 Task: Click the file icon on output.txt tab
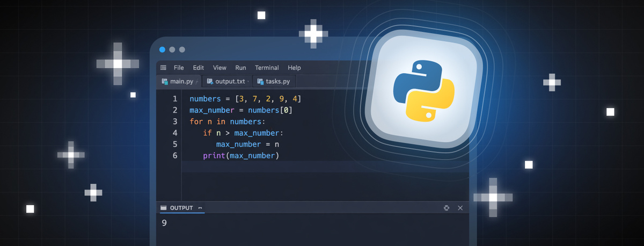point(210,82)
